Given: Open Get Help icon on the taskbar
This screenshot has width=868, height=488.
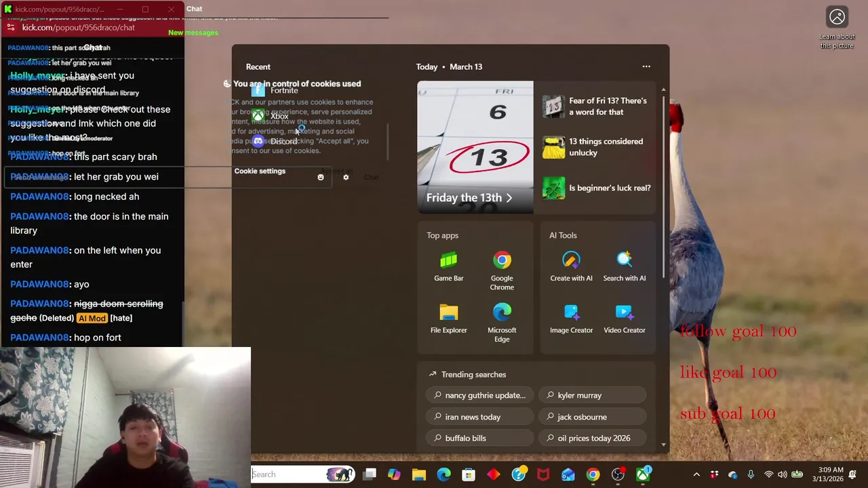Looking at the screenshot, I should [519, 474].
